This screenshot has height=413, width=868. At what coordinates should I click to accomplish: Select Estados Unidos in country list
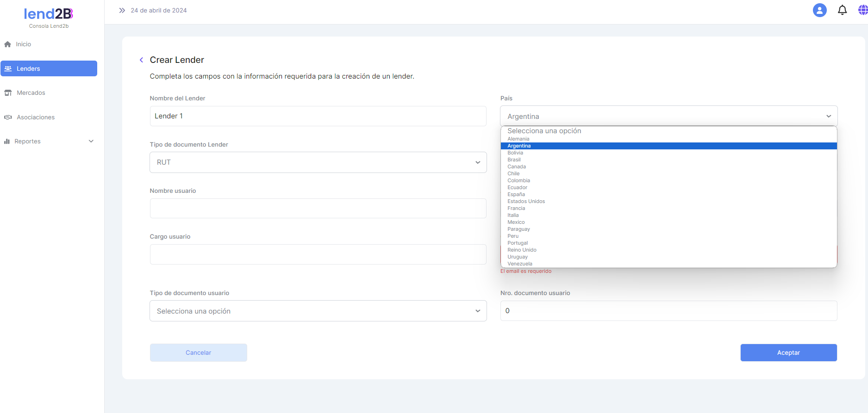point(526,202)
